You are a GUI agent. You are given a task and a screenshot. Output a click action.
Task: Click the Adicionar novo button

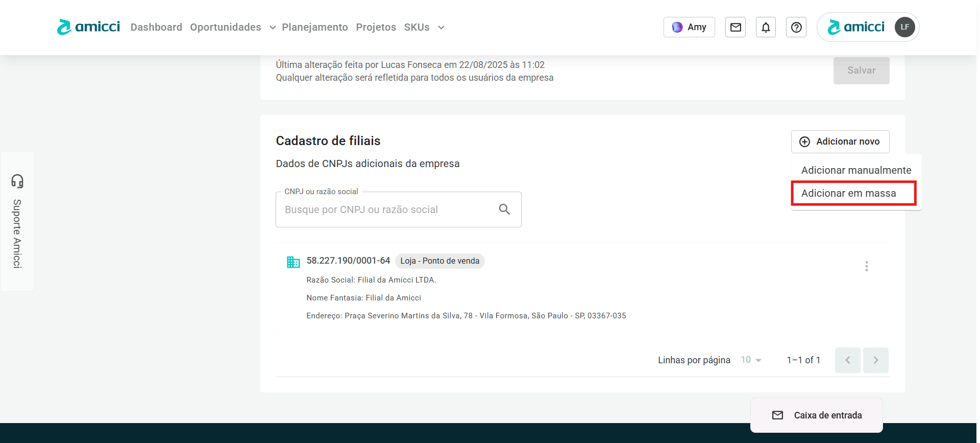pos(840,142)
